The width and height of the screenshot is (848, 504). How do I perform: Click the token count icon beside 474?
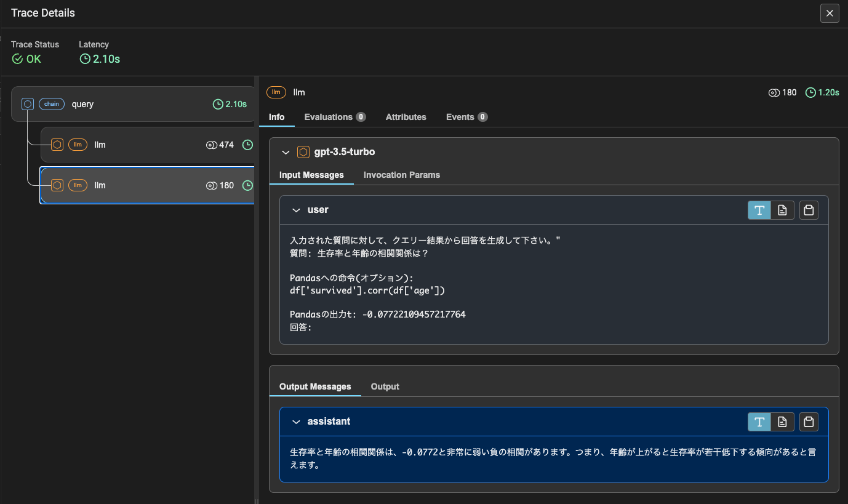coord(211,145)
